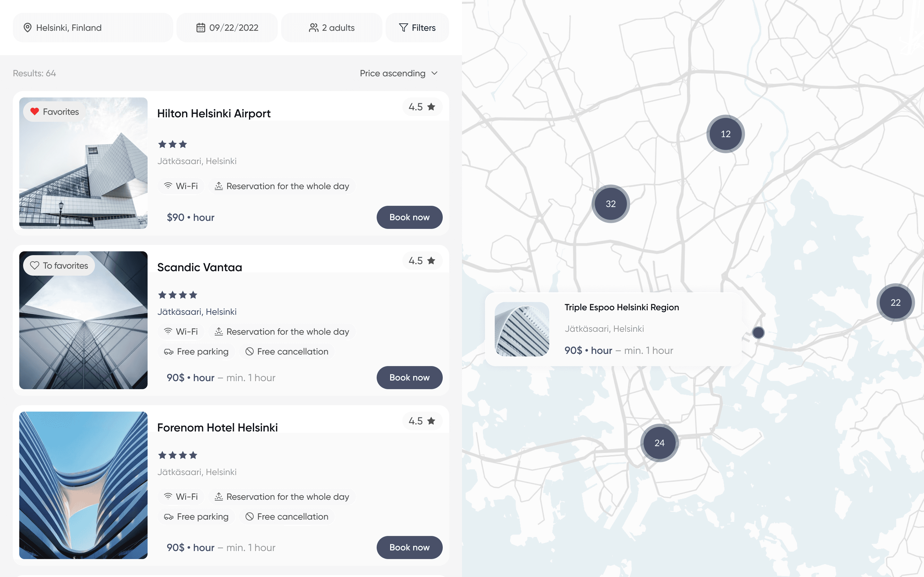Image resolution: width=924 pixels, height=577 pixels.
Task: Remove Hilton Helsinki Airport from favorites
Action: pyautogui.click(x=54, y=112)
